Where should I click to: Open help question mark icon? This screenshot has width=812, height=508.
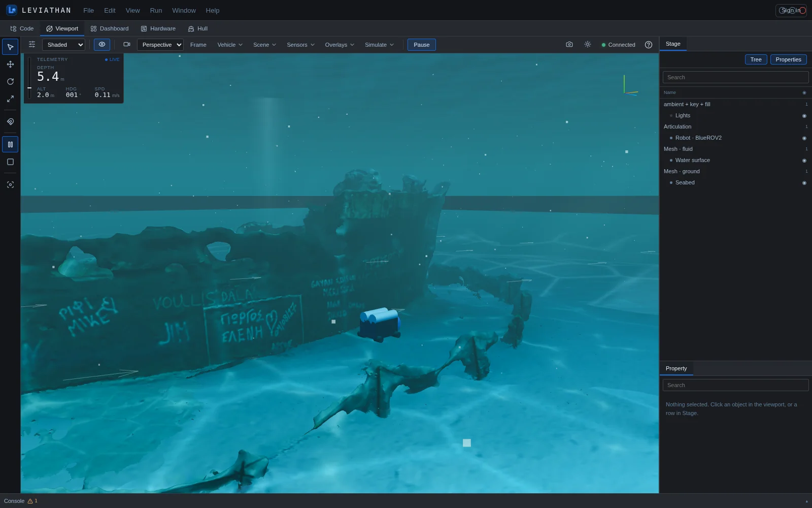[649, 45]
